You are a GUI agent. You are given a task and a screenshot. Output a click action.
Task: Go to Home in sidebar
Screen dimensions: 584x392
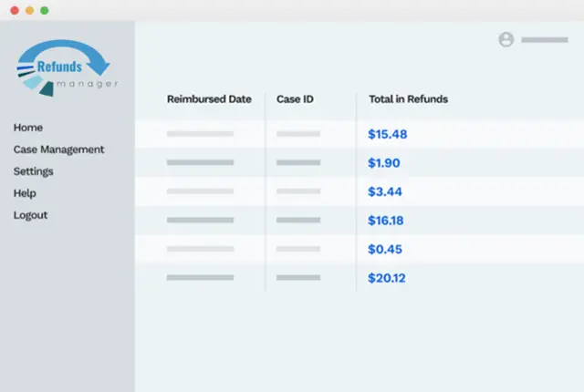coord(28,128)
